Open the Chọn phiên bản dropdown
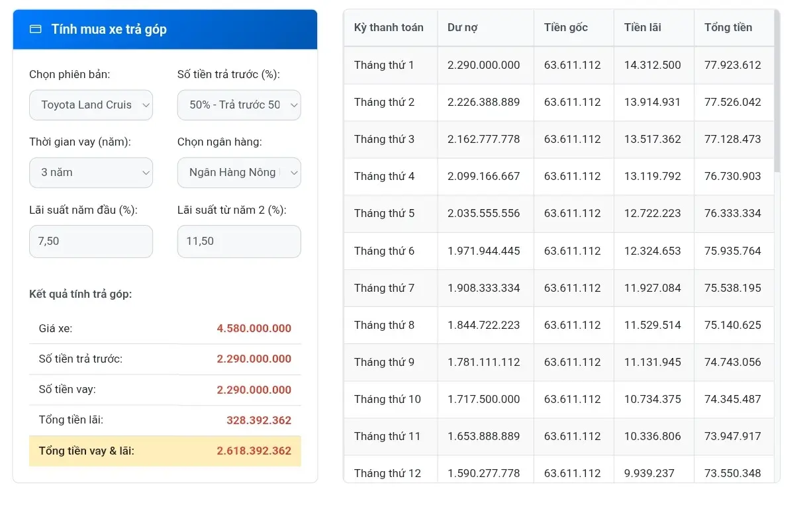 coord(91,105)
